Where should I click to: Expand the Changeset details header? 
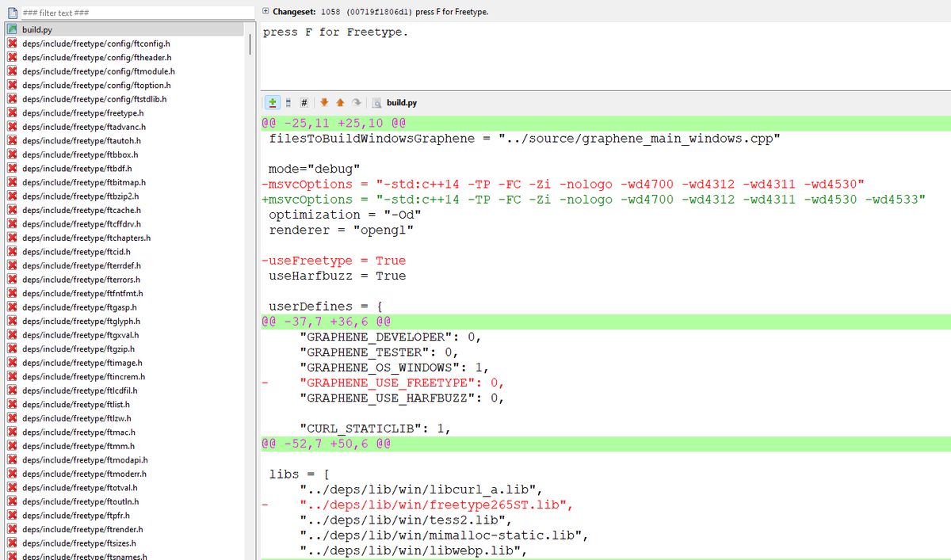click(265, 12)
